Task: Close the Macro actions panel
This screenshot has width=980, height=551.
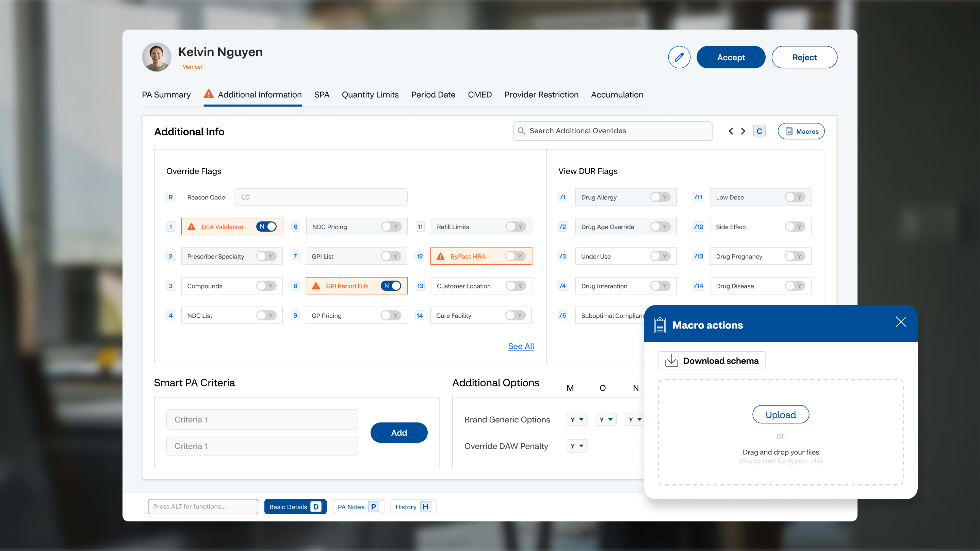Action: (901, 322)
